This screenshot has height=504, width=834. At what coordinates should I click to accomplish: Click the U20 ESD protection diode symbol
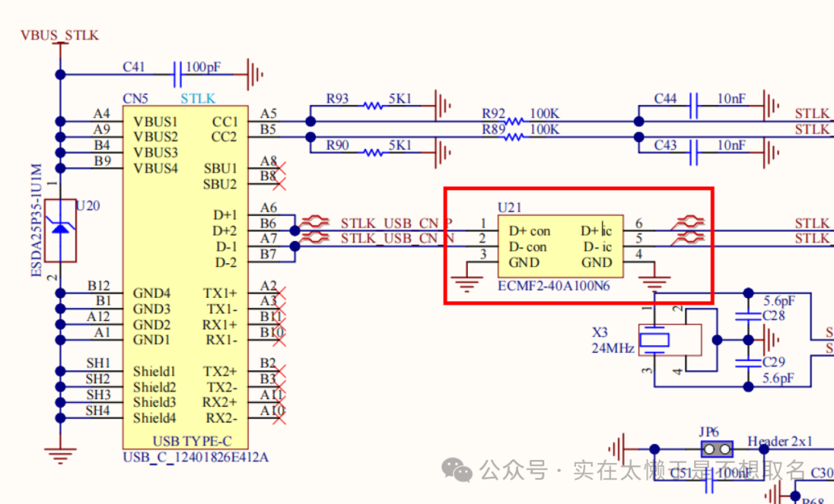60,229
